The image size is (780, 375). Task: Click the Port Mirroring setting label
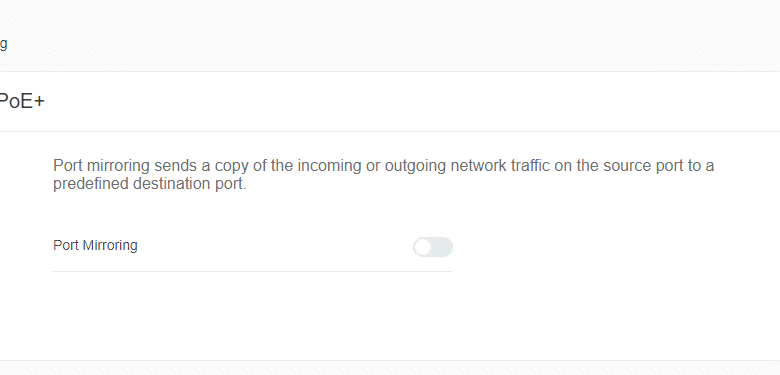click(95, 246)
